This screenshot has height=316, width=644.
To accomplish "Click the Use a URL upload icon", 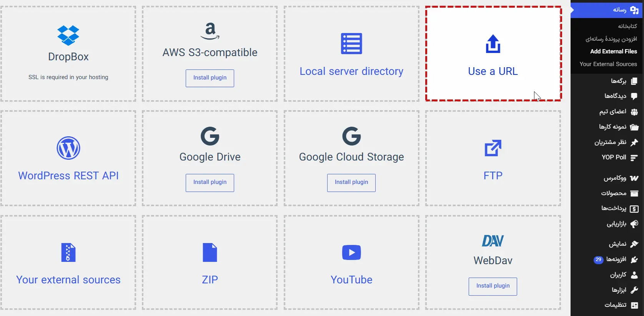I will [493, 44].
